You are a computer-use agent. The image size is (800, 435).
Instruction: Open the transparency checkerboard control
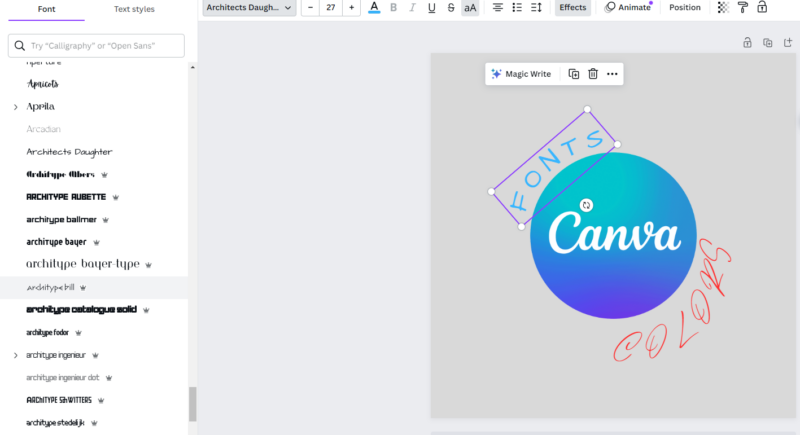723,8
